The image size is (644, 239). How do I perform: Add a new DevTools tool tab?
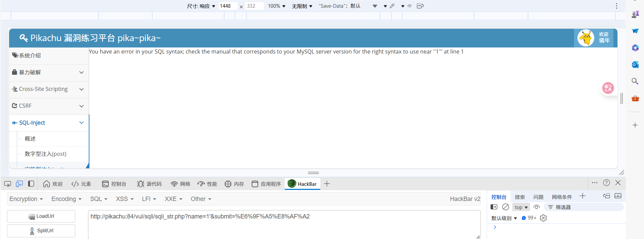[327, 184]
